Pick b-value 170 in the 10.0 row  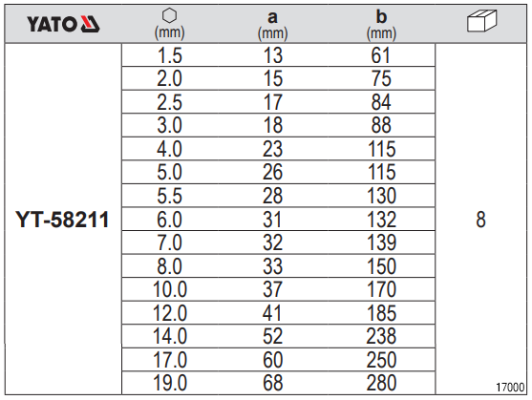coord(382,290)
